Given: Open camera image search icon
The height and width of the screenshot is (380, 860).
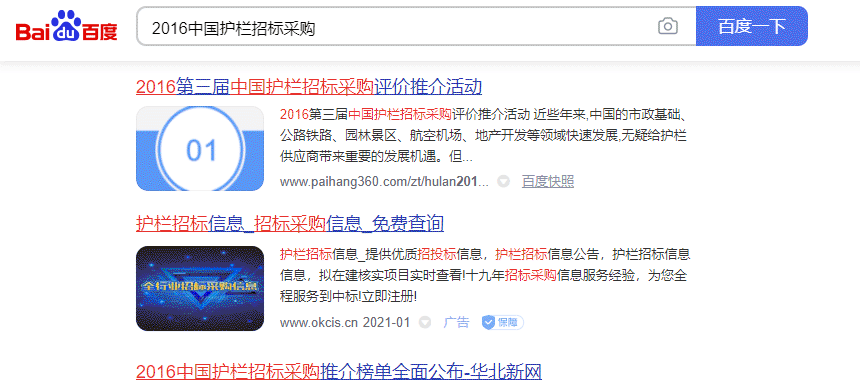Looking at the screenshot, I should [x=667, y=26].
